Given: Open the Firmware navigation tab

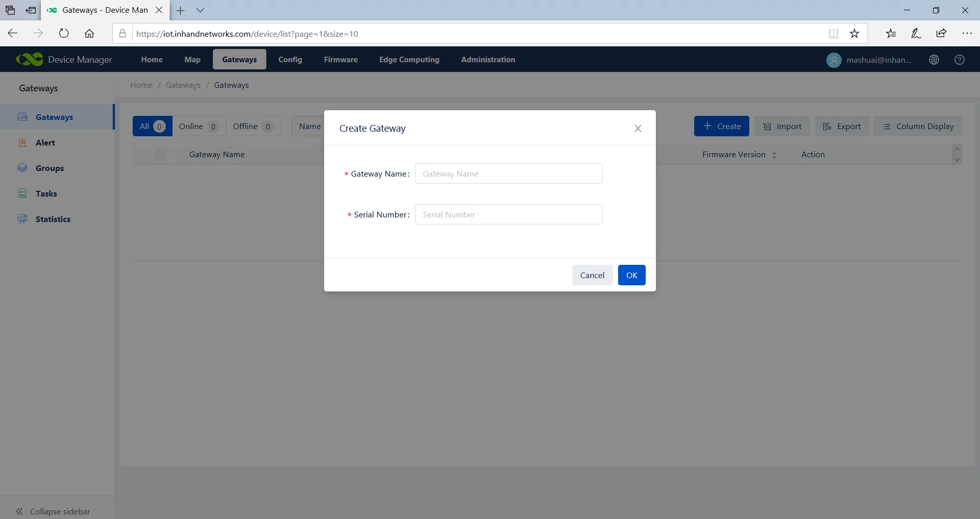Looking at the screenshot, I should [x=340, y=59].
